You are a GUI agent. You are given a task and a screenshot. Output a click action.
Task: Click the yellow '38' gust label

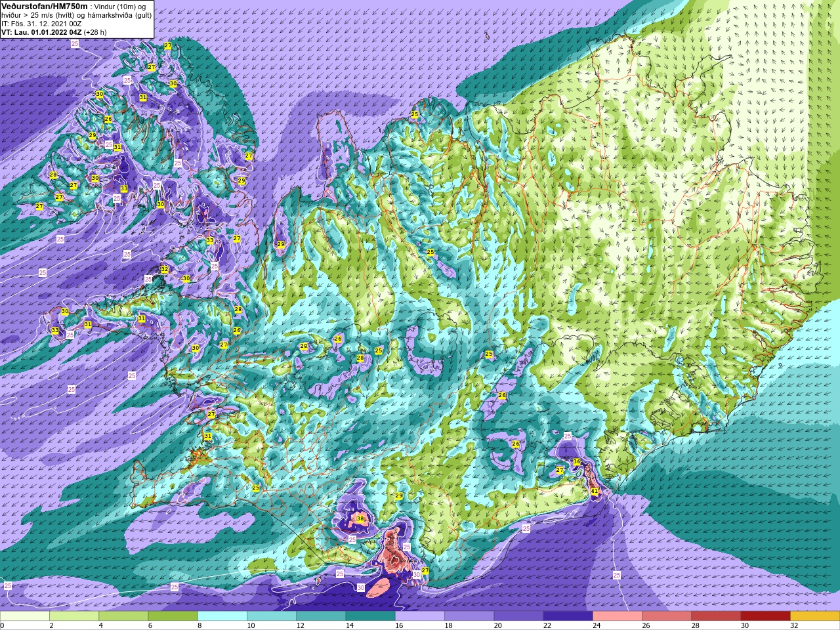(x=360, y=518)
